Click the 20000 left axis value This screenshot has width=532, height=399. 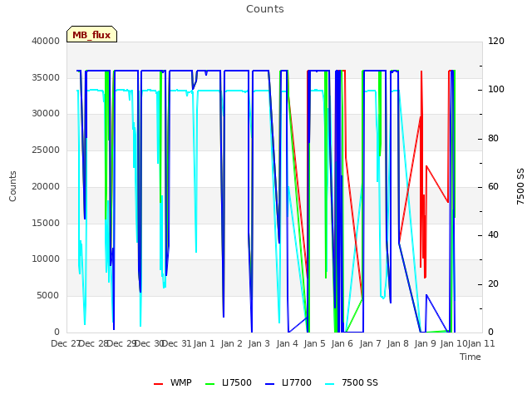pyautogui.click(x=46, y=187)
